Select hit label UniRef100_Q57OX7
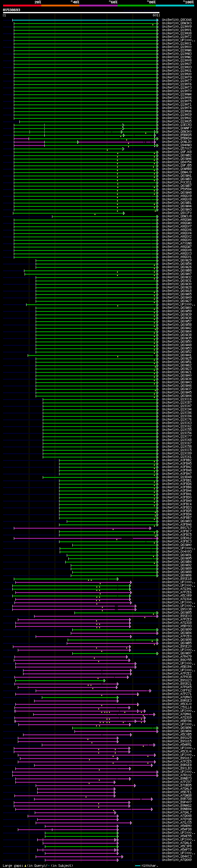The height and width of the screenshot is (868, 197). point(177,149)
